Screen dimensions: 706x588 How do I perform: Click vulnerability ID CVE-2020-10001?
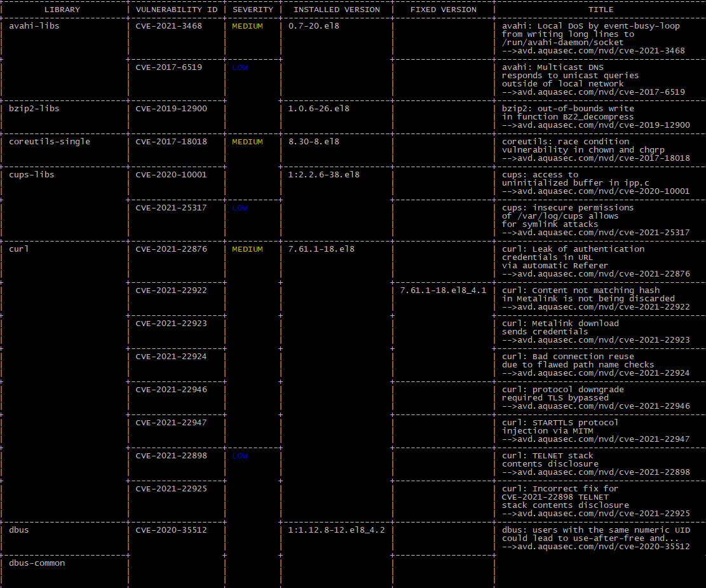click(172, 174)
